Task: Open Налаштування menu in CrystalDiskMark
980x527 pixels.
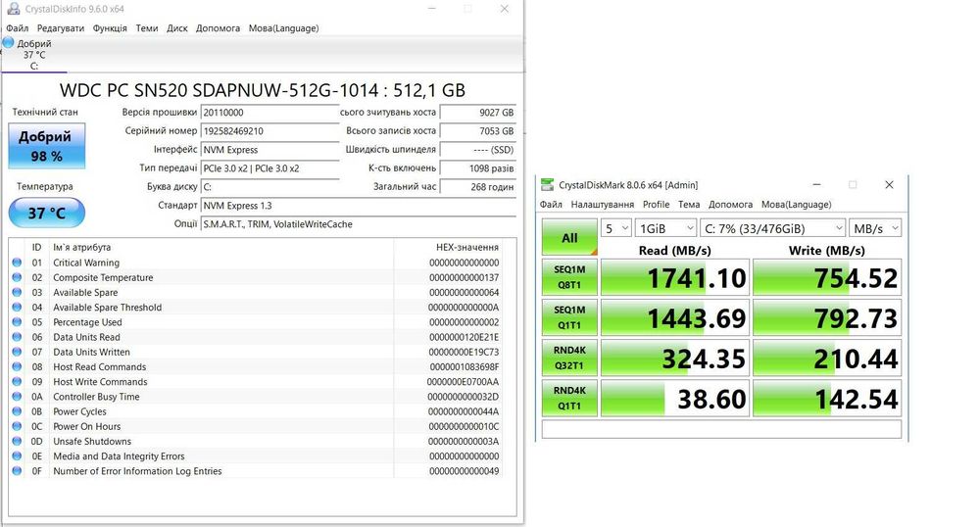Action: 603,204
